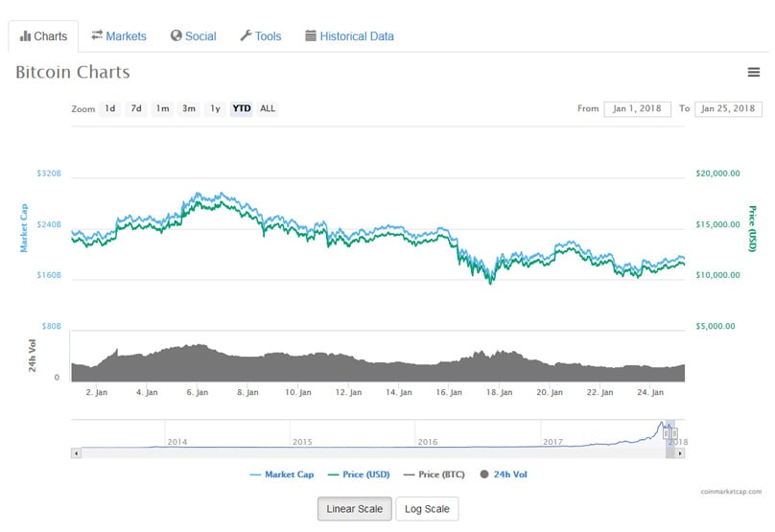Click the "Bitcoin Charts" heading
775x532 pixels.
(73, 72)
